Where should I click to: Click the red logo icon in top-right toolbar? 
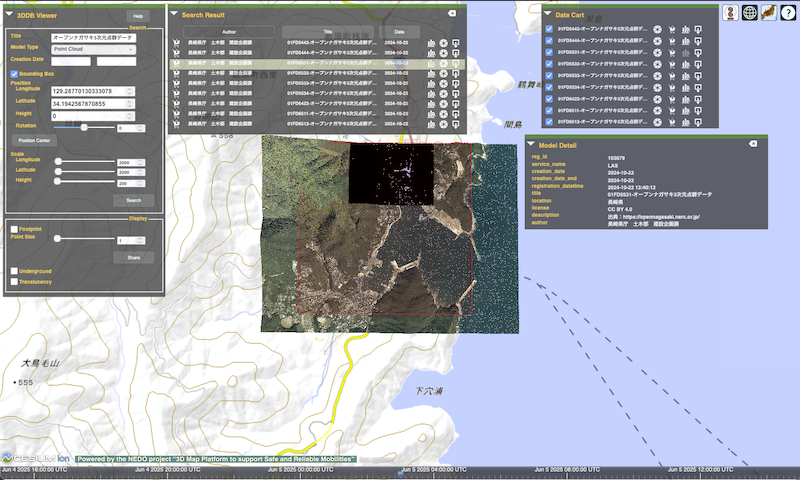[730, 13]
